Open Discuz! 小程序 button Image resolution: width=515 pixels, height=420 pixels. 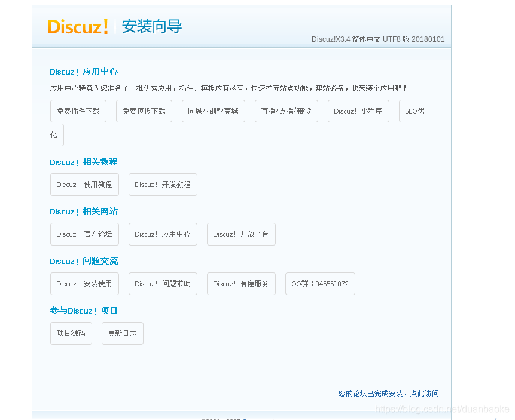358,111
